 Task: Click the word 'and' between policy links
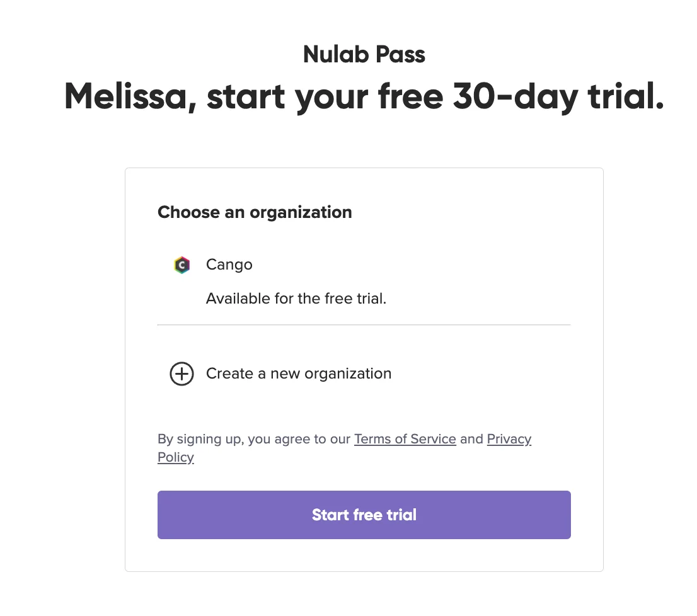471,439
